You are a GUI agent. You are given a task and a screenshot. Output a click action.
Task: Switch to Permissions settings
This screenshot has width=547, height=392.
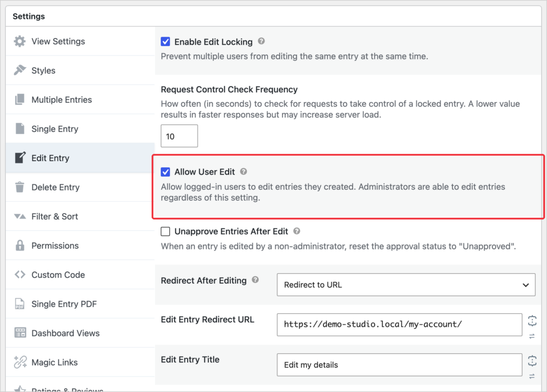(x=80, y=246)
